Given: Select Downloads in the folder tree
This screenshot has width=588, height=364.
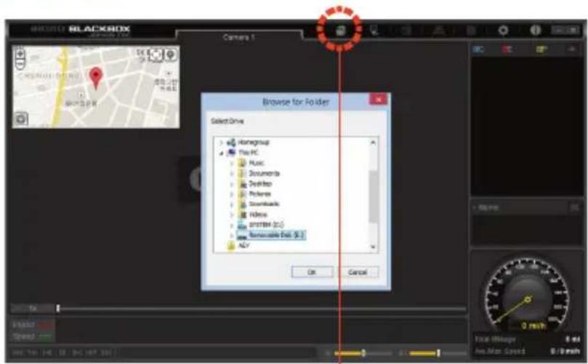Looking at the screenshot, I should (264, 204).
